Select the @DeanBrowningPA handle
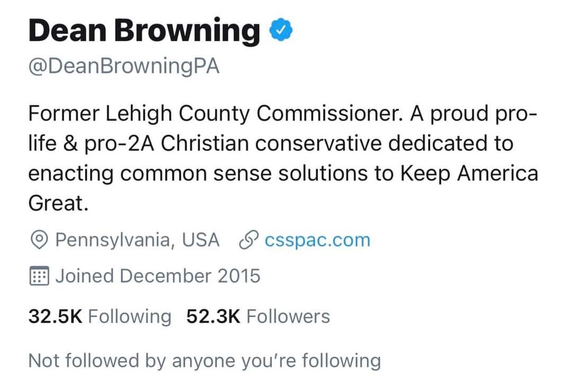This screenshot has height=392, width=572. pos(124,66)
